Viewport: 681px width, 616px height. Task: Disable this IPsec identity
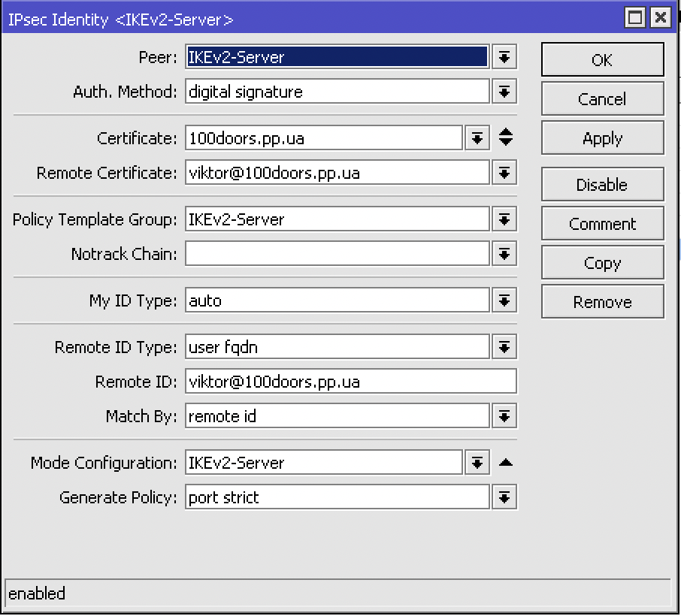click(x=602, y=184)
